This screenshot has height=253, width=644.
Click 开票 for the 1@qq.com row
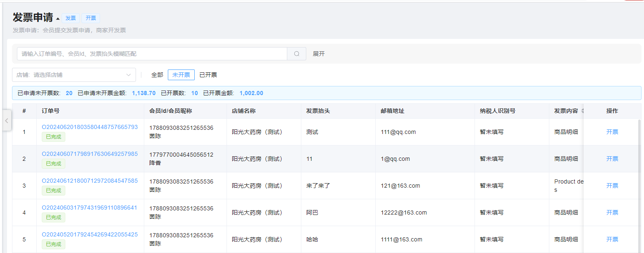click(612, 159)
